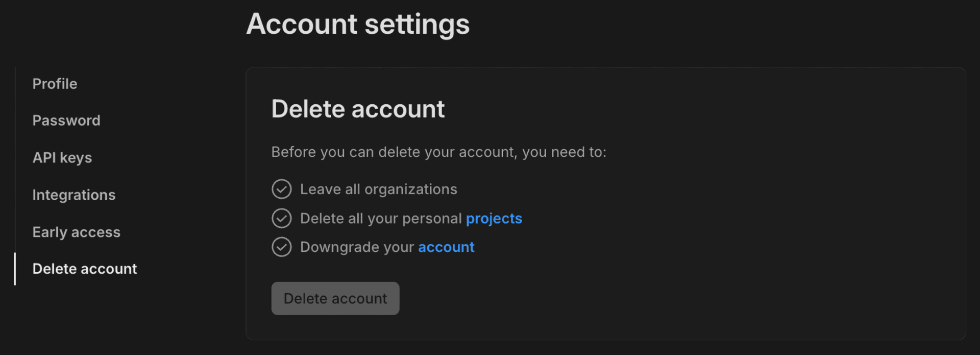The width and height of the screenshot is (980, 355).
Task: Click the checkmark icon next to Downgrade your account
Action: pyautogui.click(x=281, y=247)
